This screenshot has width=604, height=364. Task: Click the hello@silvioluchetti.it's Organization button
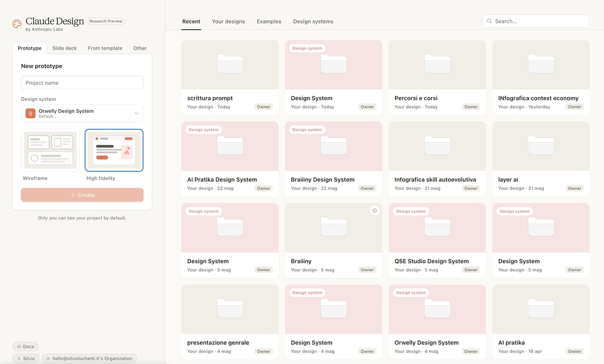89,358
